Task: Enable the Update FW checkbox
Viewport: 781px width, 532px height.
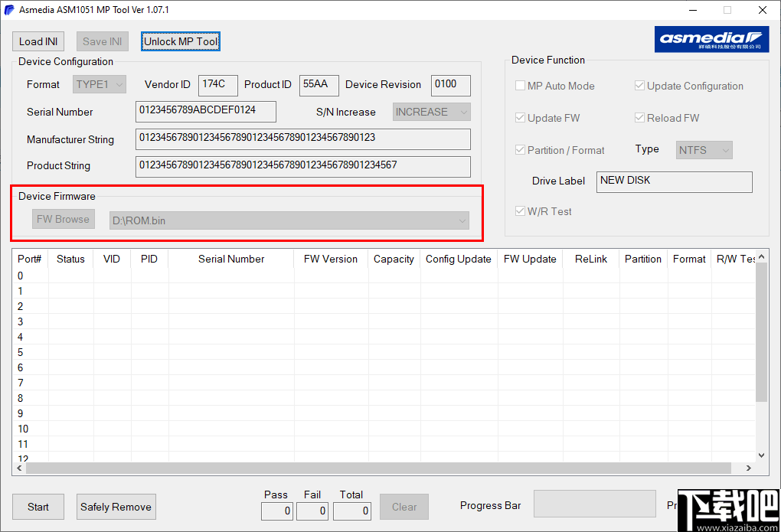Action: tap(520, 118)
